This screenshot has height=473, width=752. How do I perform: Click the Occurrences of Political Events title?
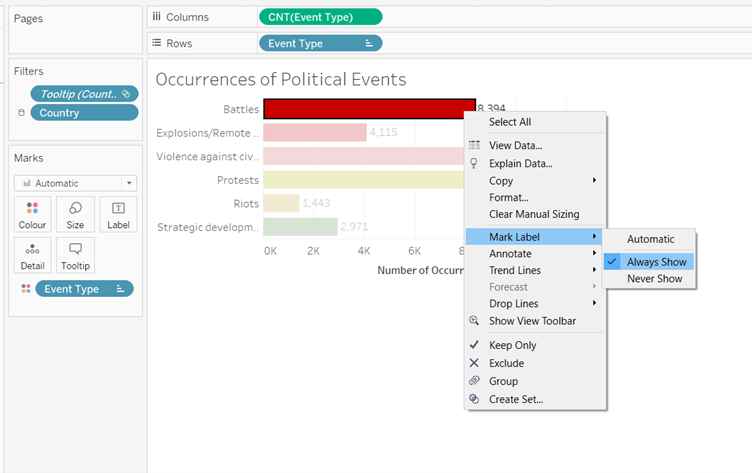(281, 79)
